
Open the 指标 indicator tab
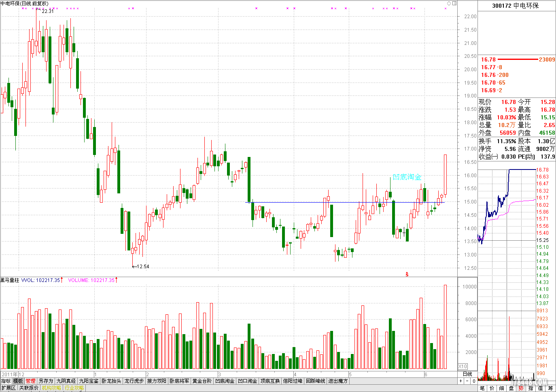point(6,381)
